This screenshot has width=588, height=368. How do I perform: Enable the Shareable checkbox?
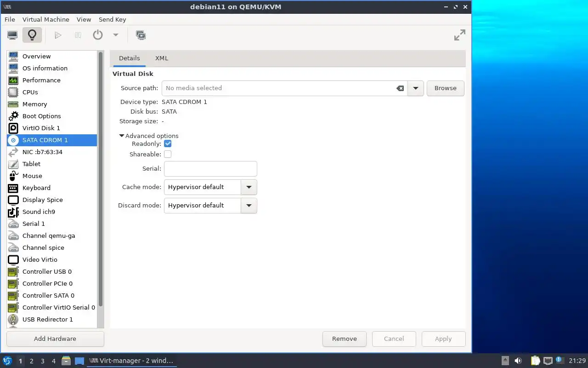pyautogui.click(x=168, y=154)
